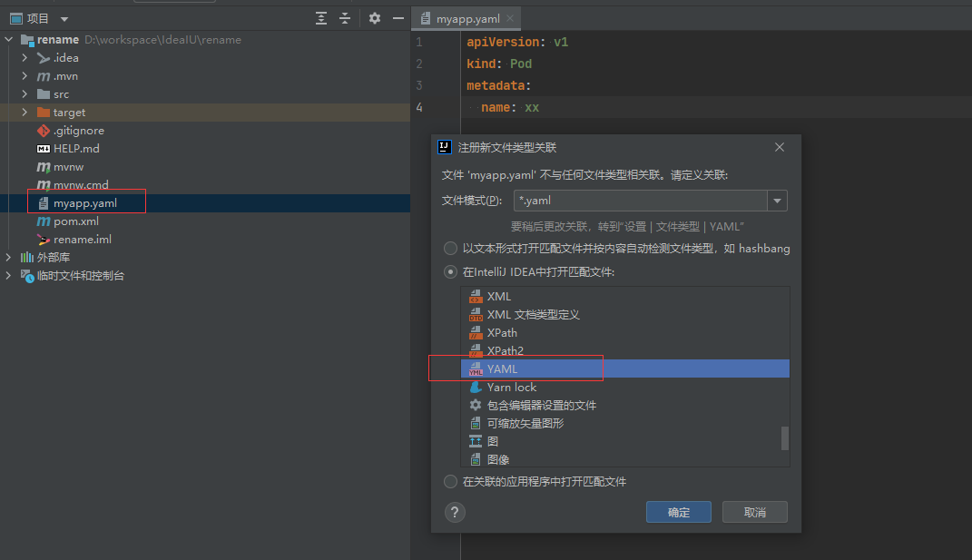Choose 可缩放矢量图形 in the list
The width and height of the screenshot is (972, 560).
(x=624, y=424)
